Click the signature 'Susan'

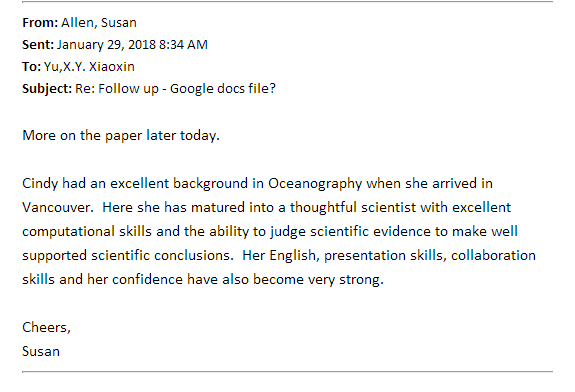[x=41, y=351]
